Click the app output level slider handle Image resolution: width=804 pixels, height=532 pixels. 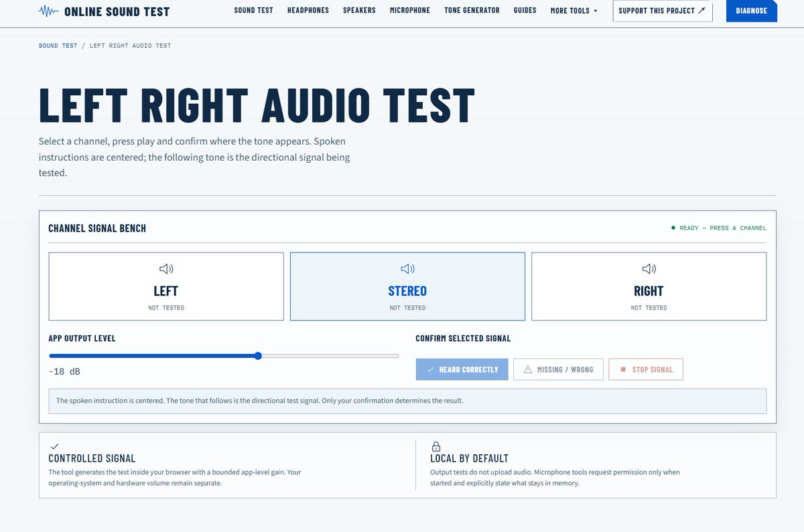click(258, 356)
